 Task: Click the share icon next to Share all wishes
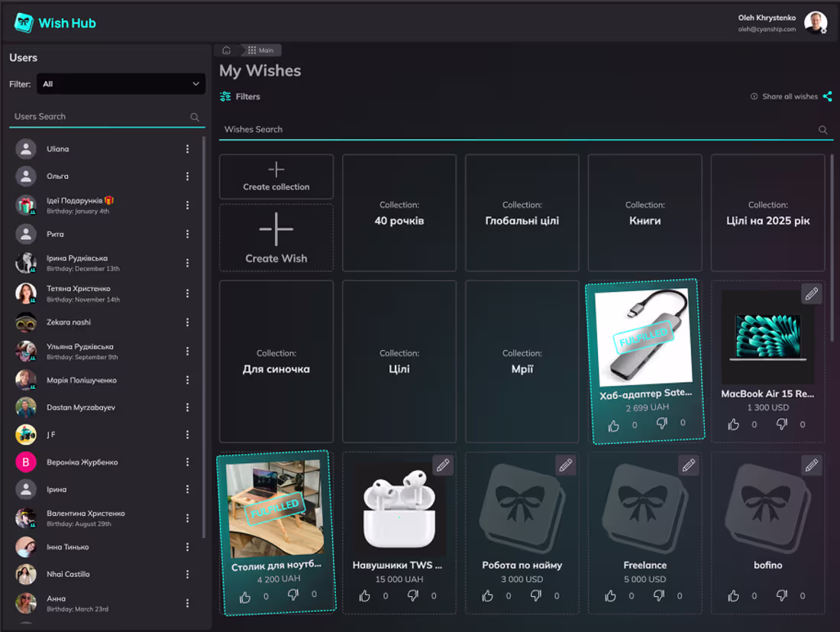(x=828, y=96)
